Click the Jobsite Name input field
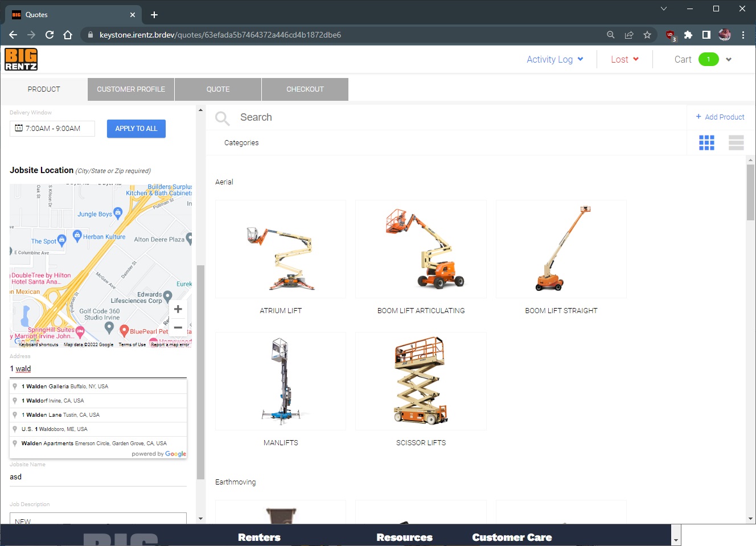 [x=98, y=477]
